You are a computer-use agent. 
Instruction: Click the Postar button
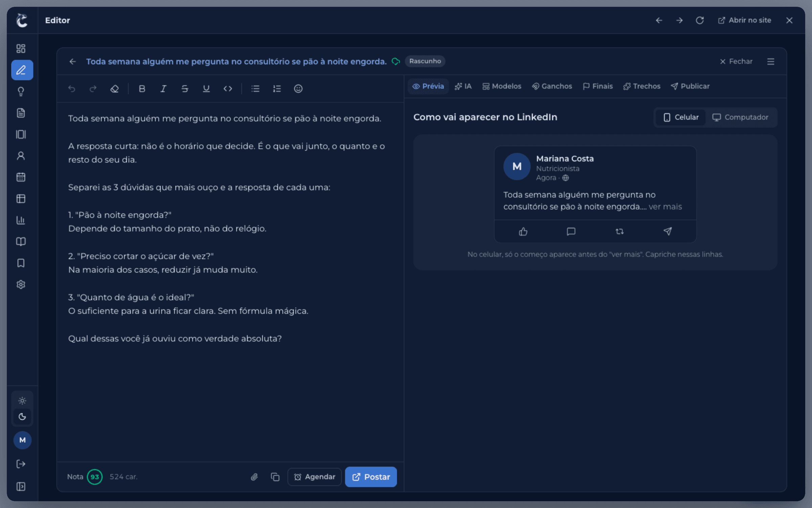click(x=371, y=477)
